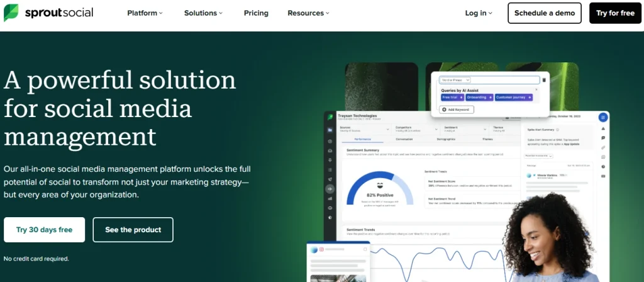Open the Pricing page

tap(256, 13)
